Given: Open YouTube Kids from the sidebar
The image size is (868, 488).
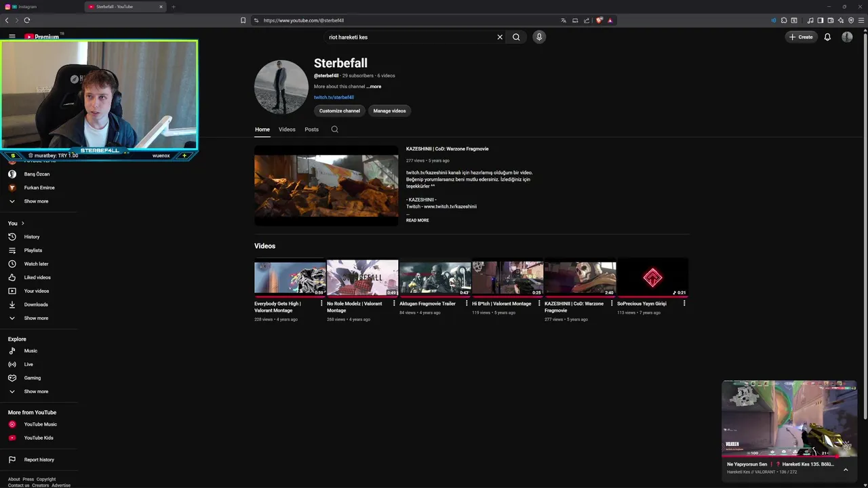Looking at the screenshot, I should click(x=39, y=438).
